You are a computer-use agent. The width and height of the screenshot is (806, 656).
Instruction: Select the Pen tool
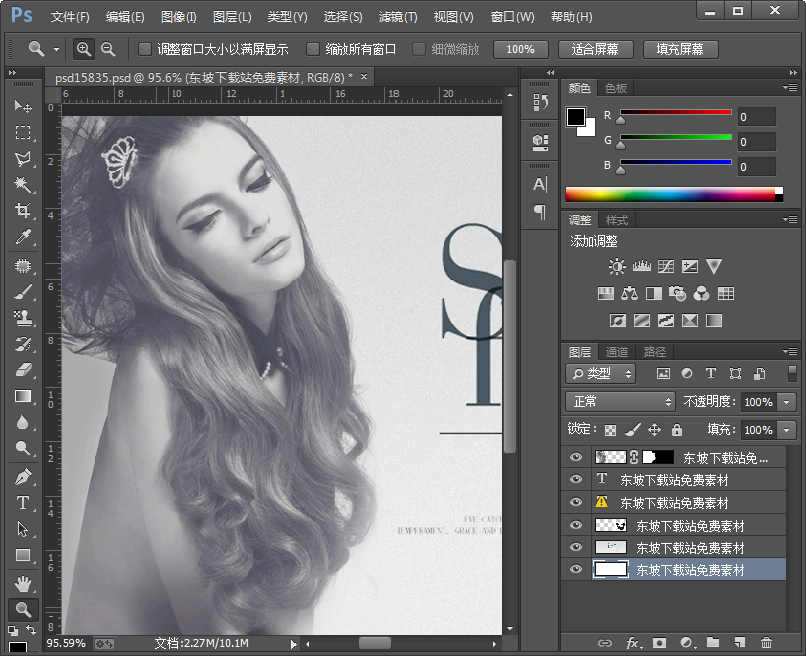(22, 477)
